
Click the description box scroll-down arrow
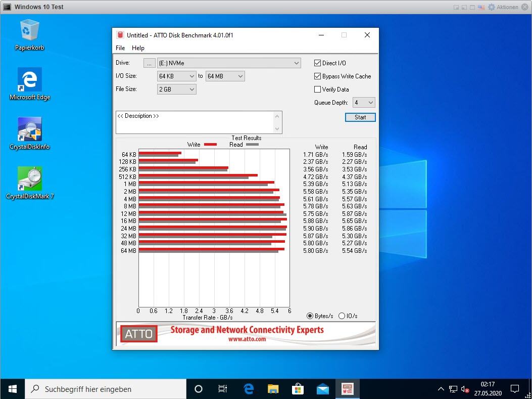(277, 128)
